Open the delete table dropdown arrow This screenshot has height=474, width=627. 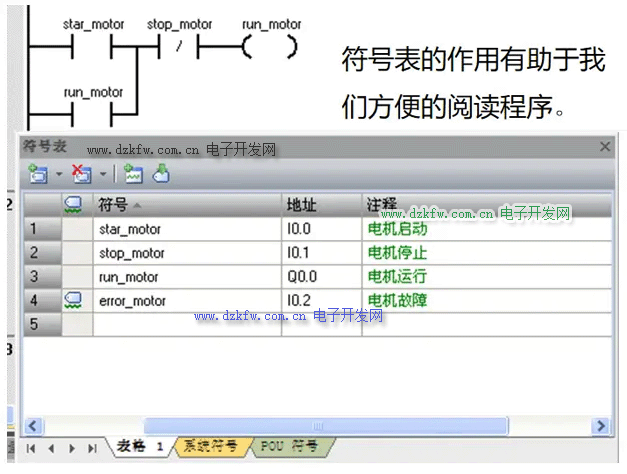click(103, 174)
